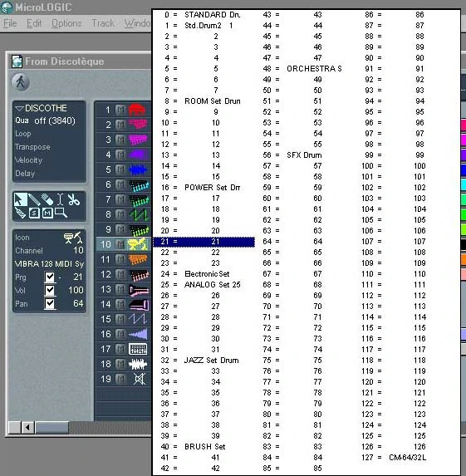Select the pencil tool in toolbox
Image resolution: width=466 pixels, height=476 pixels.
coord(34,199)
